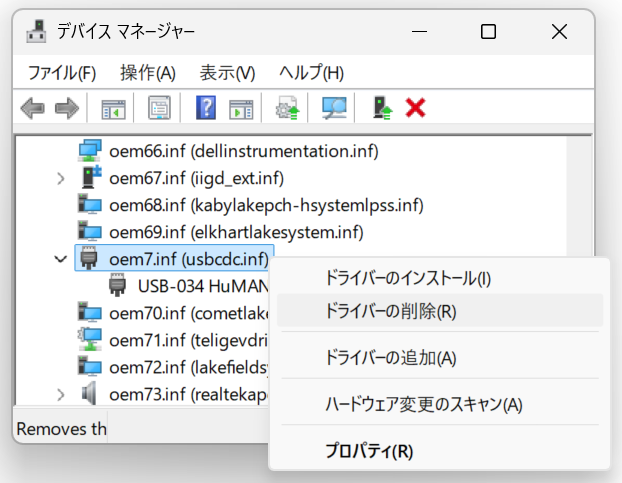Select the oem73.inf (realtekap row

click(x=188, y=393)
